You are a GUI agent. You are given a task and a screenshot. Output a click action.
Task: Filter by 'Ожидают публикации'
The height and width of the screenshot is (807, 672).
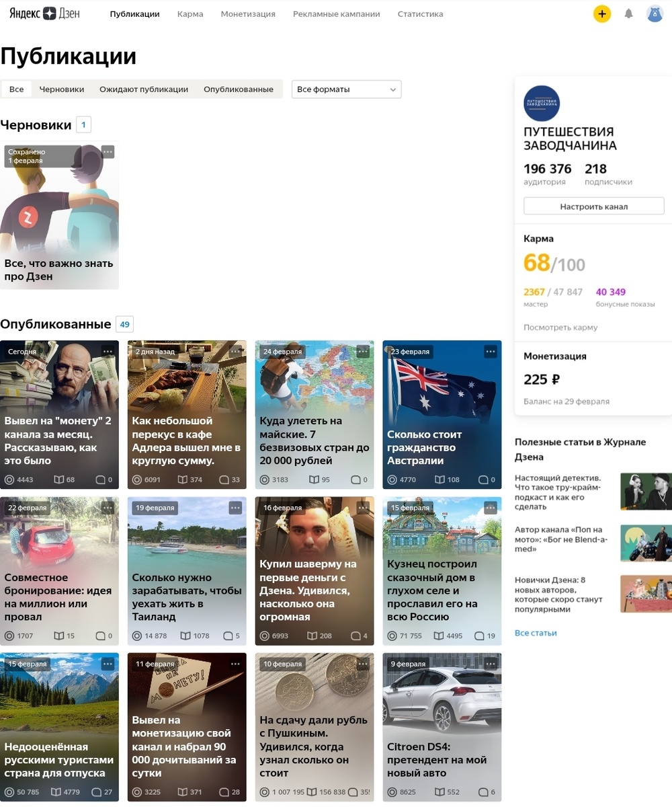coord(144,89)
